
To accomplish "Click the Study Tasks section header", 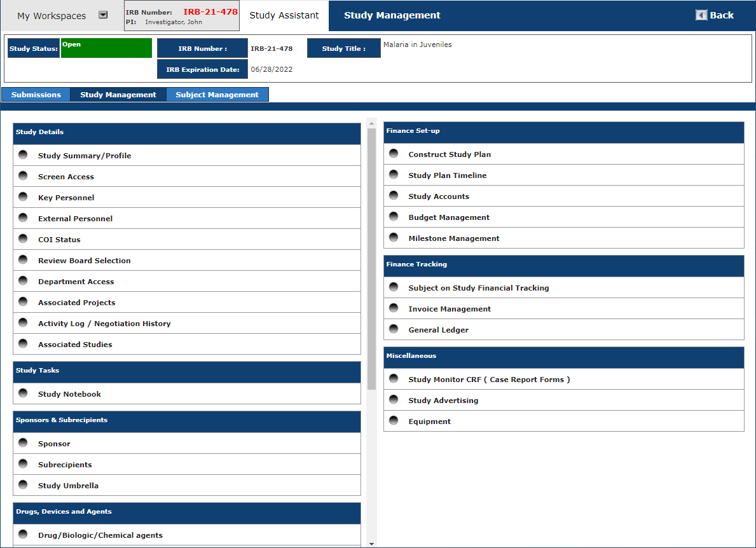I will point(186,372).
